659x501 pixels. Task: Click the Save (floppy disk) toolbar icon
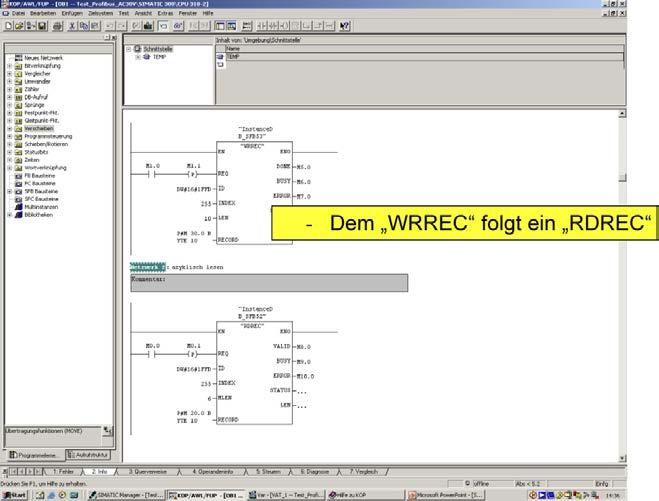pos(42,26)
